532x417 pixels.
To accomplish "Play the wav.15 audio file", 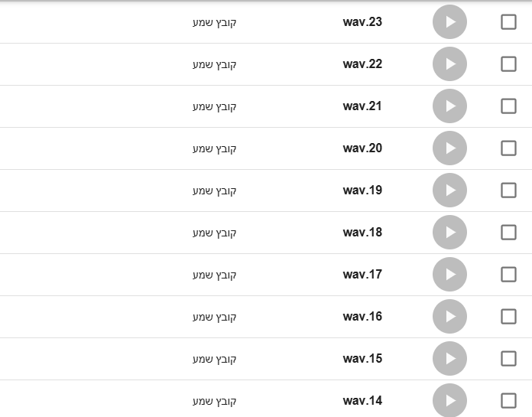I will (449, 359).
